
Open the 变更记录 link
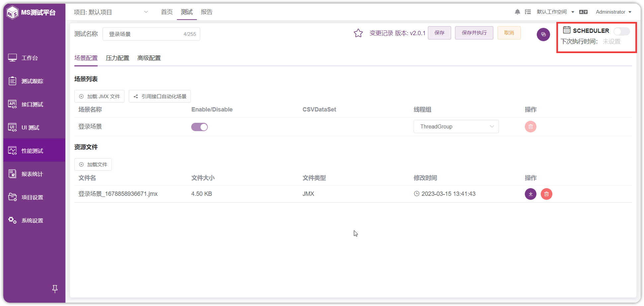pos(381,33)
